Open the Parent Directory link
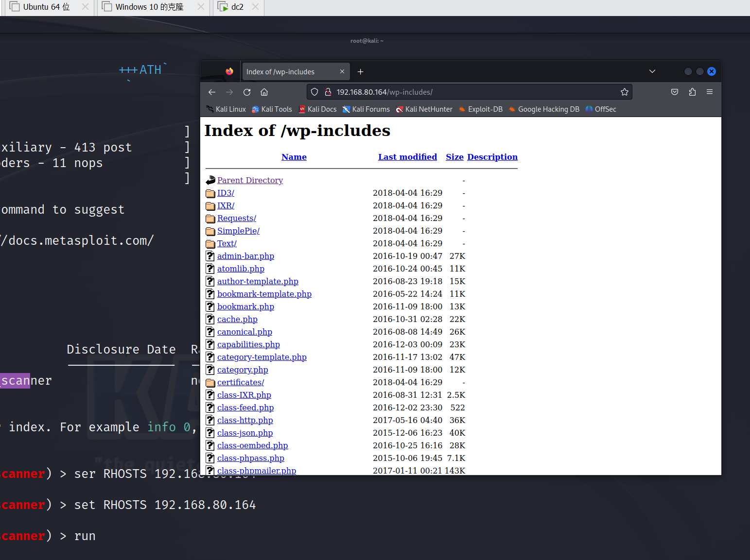 click(x=250, y=180)
